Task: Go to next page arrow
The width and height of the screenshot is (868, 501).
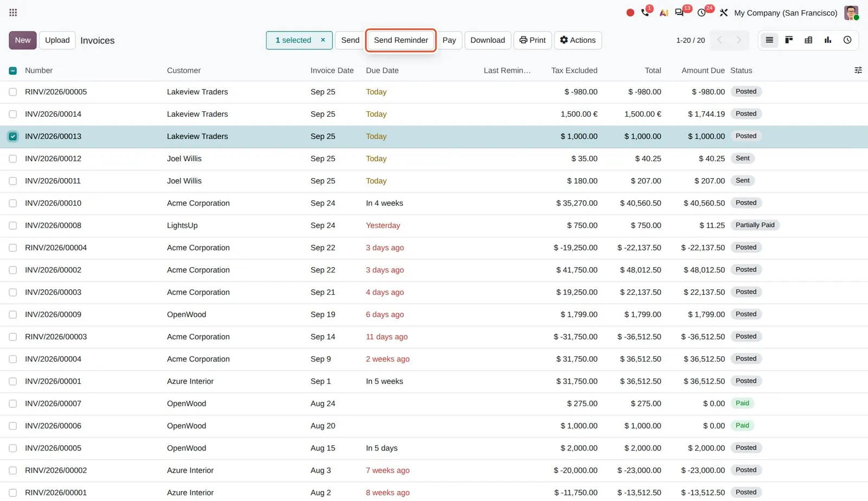Action: click(x=738, y=40)
